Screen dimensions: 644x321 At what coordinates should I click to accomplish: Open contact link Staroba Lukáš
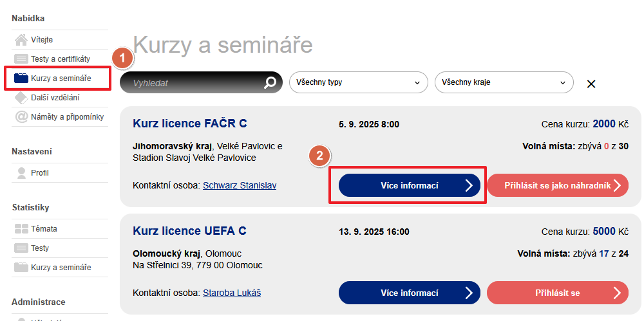coord(232,293)
